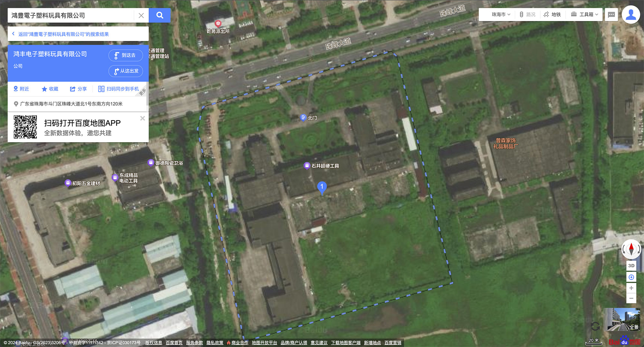Clear the search box with X
Image resolution: width=644 pixels, height=347 pixels.
pyautogui.click(x=141, y=15)
